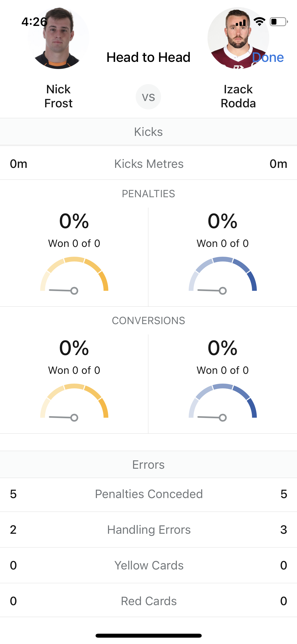Tap the Errors section header
The height and width of the screenshot is (644, 297).
pos(148,464)
